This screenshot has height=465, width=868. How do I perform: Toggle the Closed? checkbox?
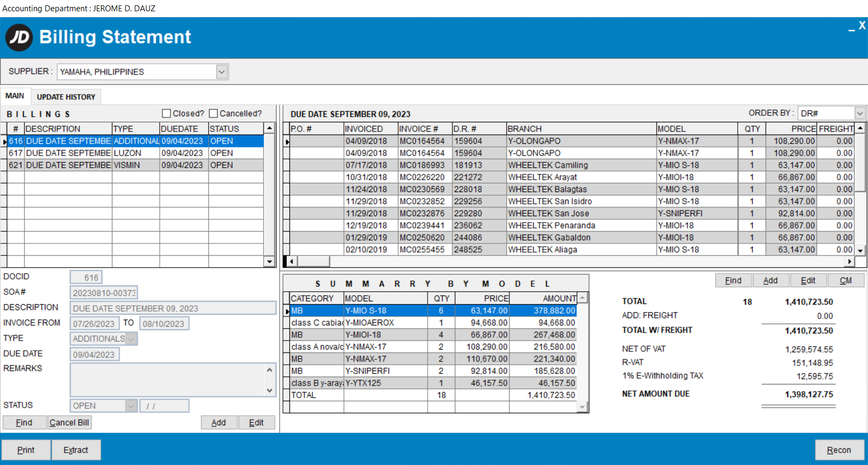coord(166,114)
